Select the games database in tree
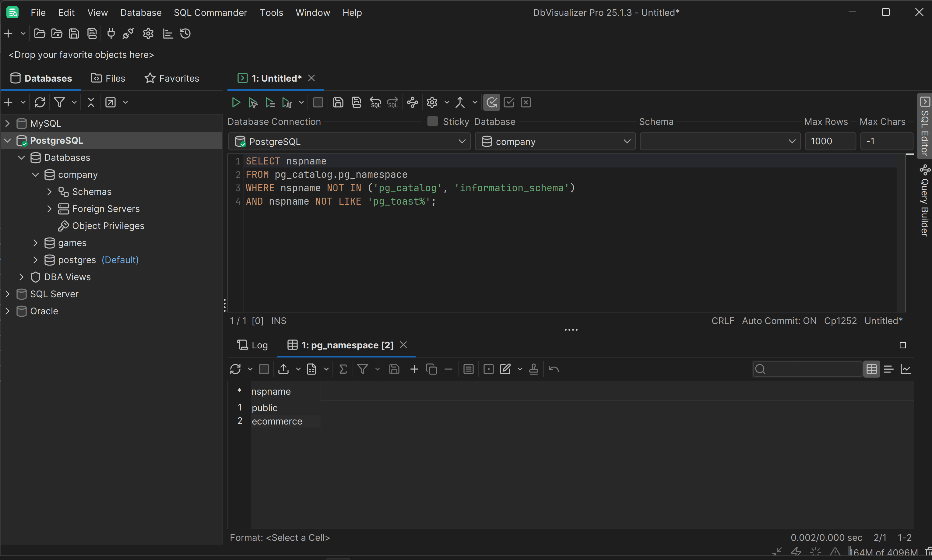 [72, 243]
